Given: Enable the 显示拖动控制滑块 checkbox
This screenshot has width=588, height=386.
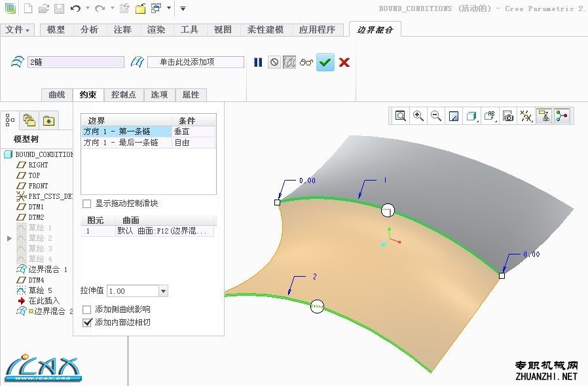Looking at the screenshot, I should [86, 204].
